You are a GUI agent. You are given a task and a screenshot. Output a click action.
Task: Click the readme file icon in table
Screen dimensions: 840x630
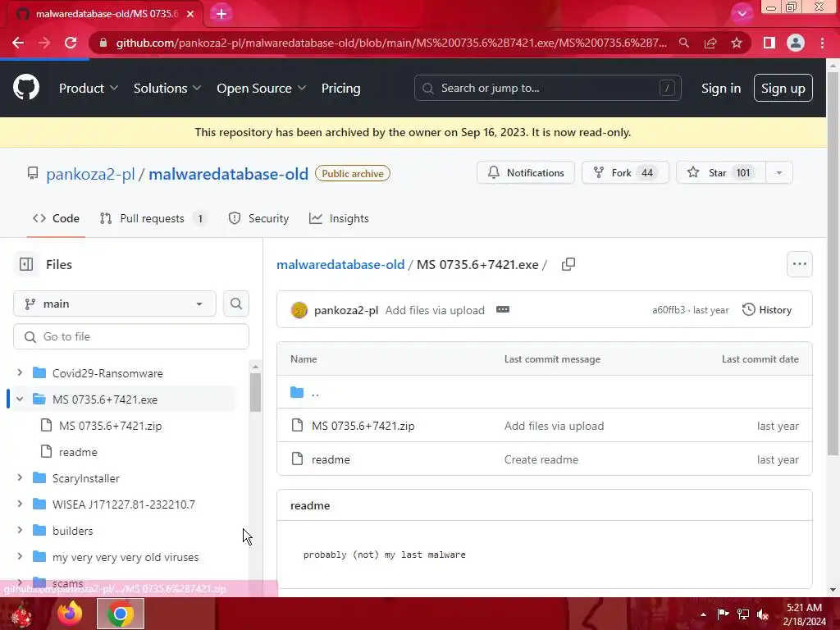tap(297, 459)
